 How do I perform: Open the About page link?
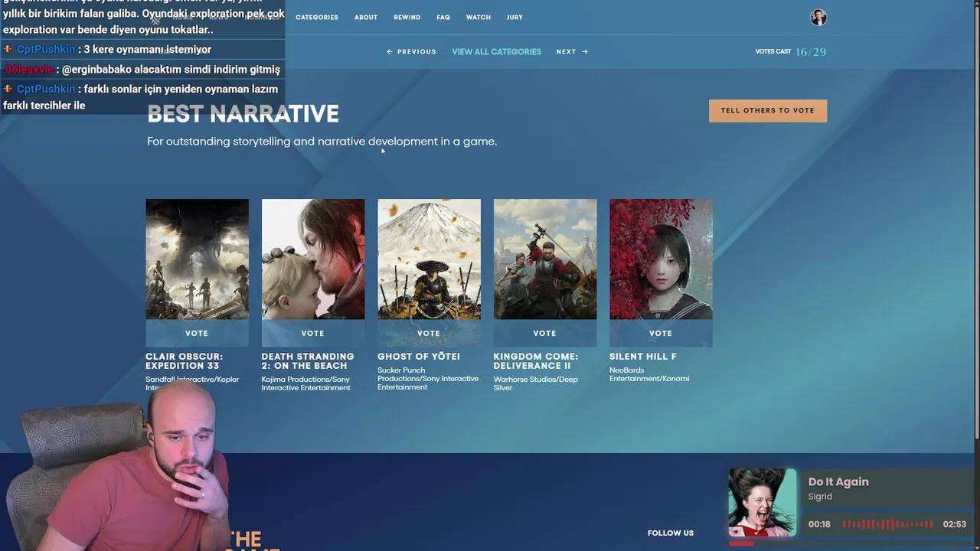pyautogui.click(x=365, y=18)
